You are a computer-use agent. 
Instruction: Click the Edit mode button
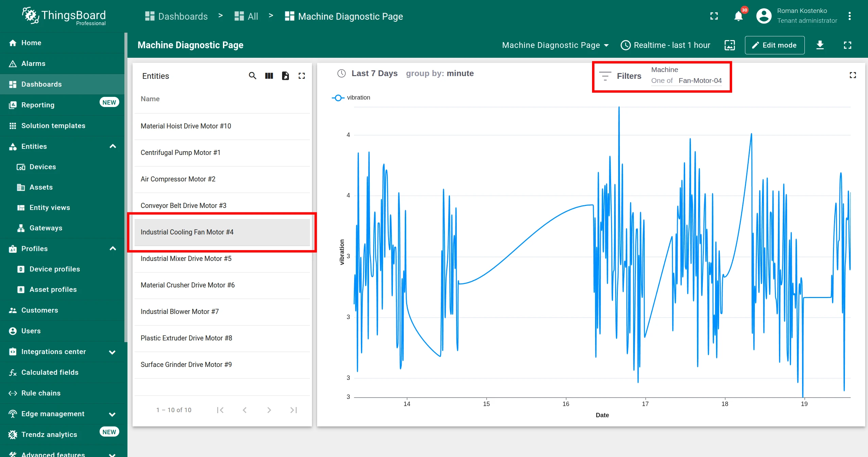775,45
